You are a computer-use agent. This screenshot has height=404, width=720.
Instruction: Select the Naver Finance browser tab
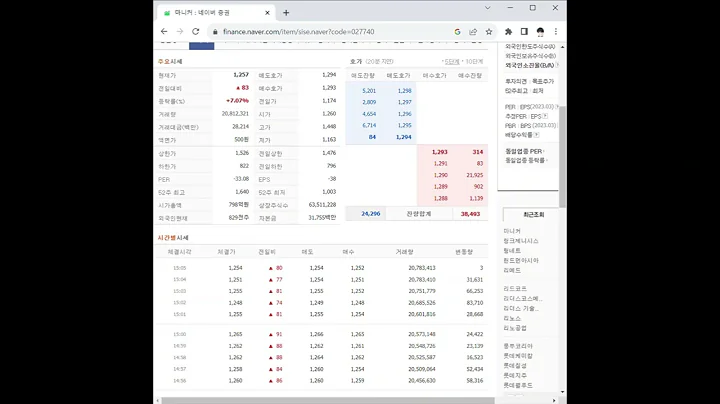[216, 13]
